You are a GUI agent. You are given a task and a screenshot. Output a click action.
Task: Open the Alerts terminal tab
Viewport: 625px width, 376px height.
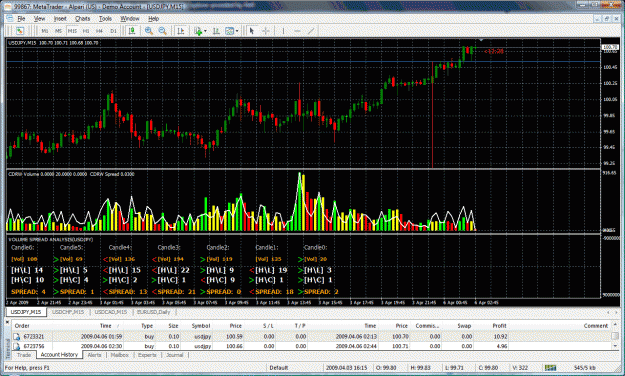[94, 355]
